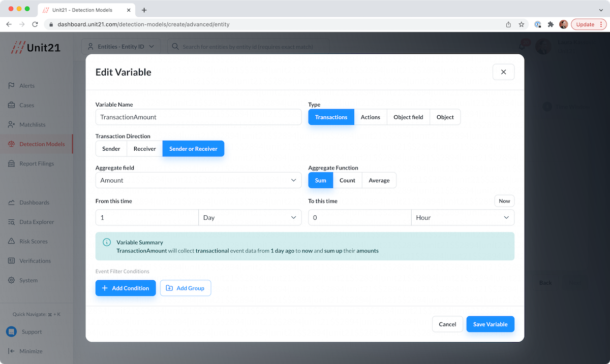The image size is (610, 364).
Task: Cancel the variable edit
Action: click(447, 324)
